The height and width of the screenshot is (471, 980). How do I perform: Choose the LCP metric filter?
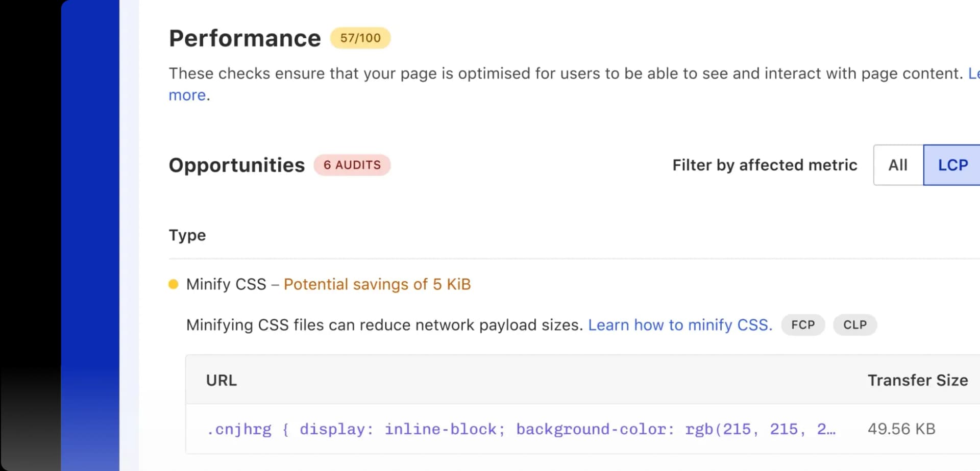tap(952, 165)
